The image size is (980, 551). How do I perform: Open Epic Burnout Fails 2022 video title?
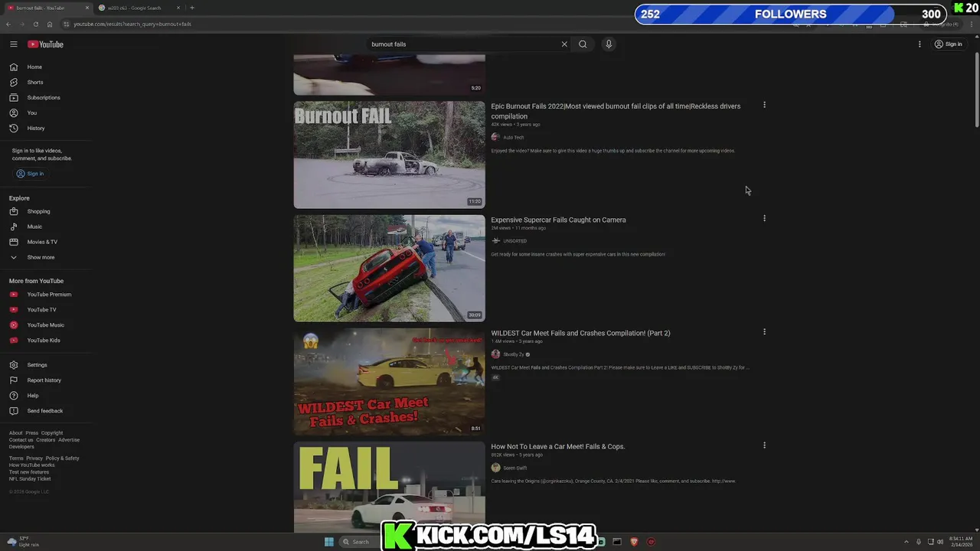point(616,111)
